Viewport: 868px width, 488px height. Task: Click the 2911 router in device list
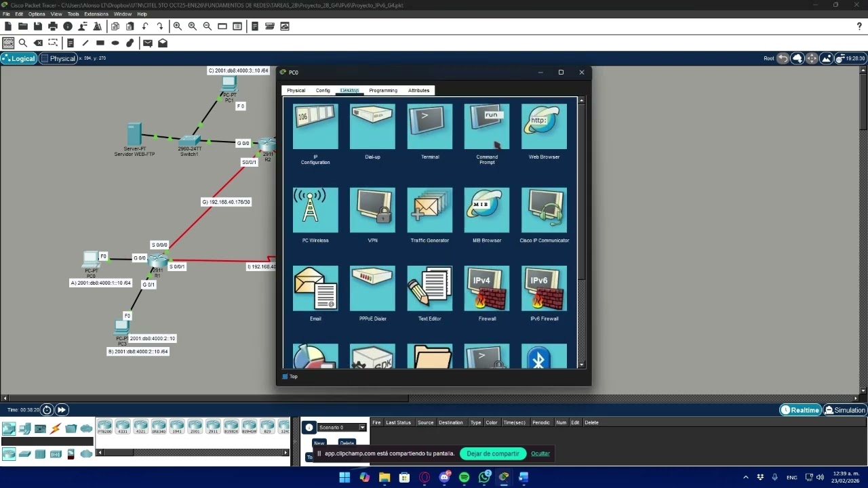[x=213, y=426]
